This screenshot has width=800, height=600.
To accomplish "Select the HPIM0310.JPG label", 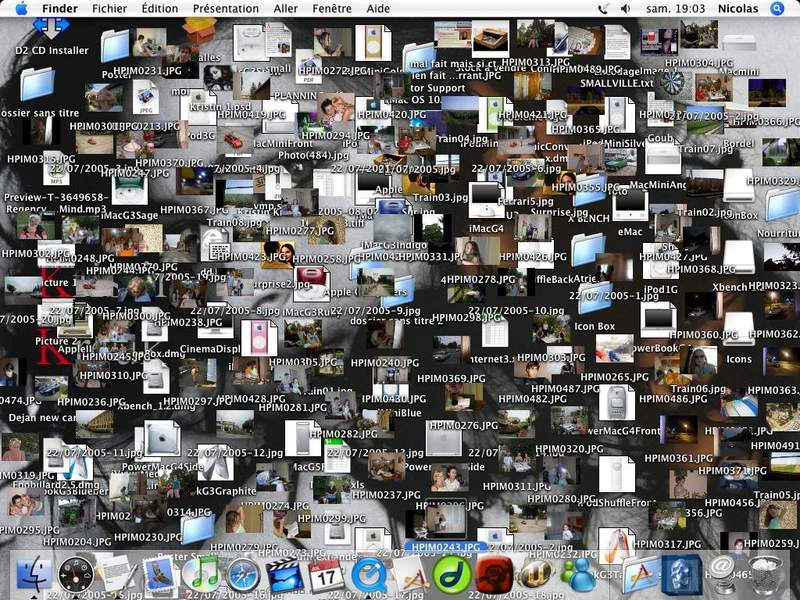I will click(113, 375).
